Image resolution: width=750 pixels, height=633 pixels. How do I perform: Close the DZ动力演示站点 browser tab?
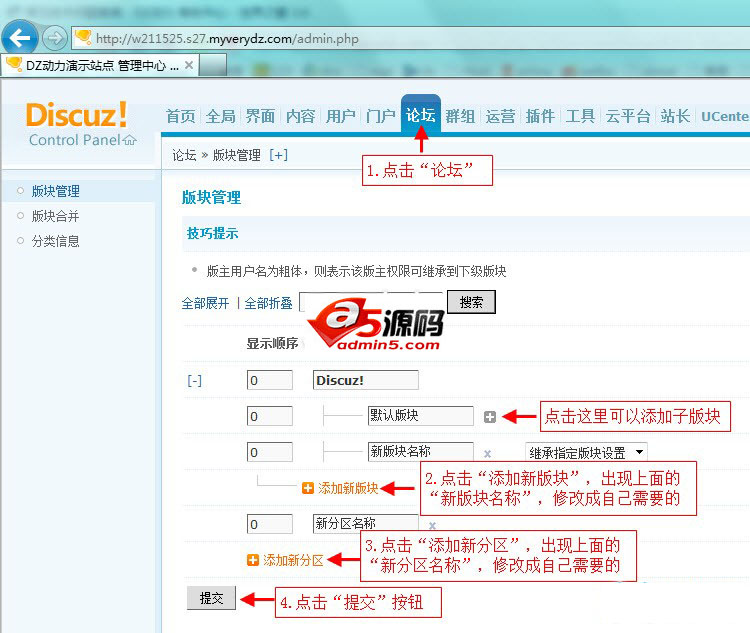[189, 65]
